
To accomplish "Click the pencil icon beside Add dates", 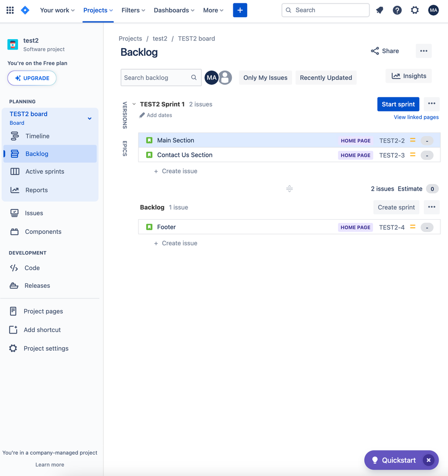I will coord(142,115).
